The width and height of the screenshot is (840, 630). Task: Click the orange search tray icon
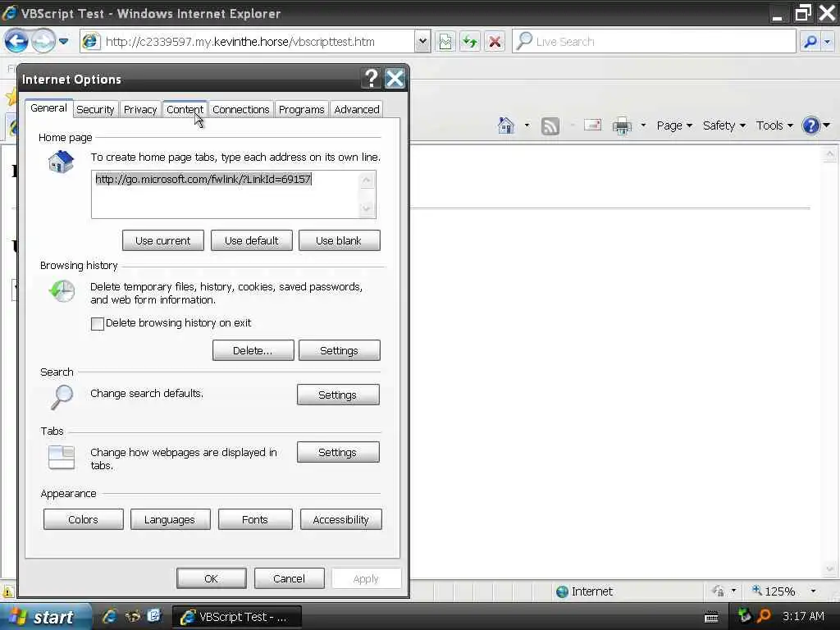pyautogui.click(x=764, y=617)
